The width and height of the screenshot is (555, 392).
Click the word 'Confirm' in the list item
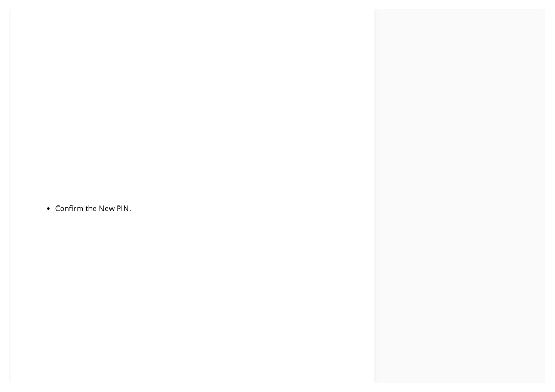click(69, 209)
